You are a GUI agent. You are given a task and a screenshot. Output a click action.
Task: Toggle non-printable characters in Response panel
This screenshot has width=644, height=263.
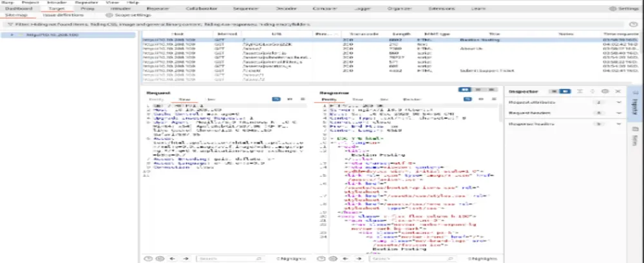(481, 99)
